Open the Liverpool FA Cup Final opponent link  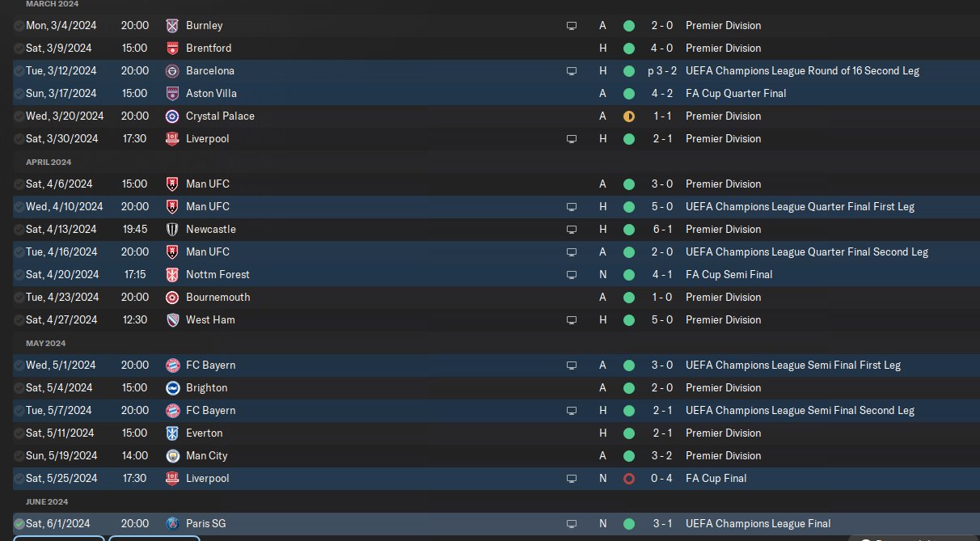pyautogui.click(x=207, y=479)
